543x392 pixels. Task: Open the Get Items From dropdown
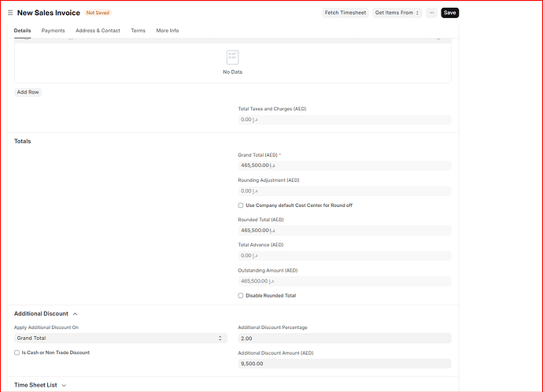pos(397,13)
